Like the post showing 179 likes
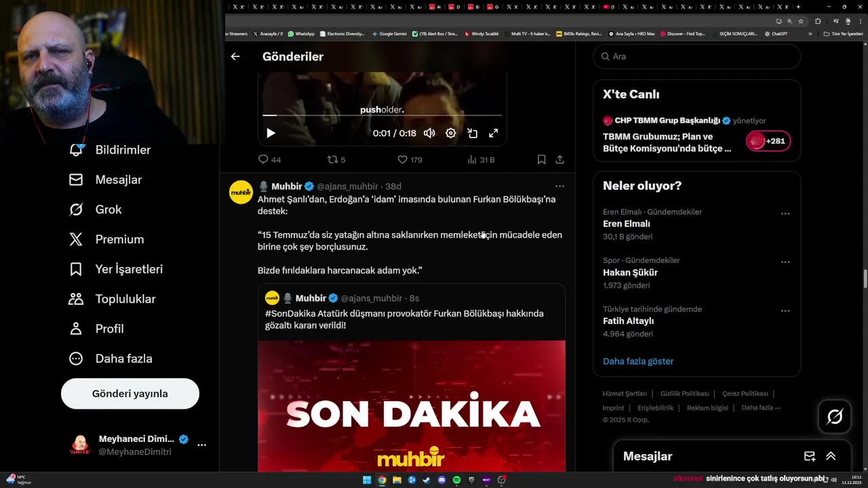868x488 pixels. [410, 160]
